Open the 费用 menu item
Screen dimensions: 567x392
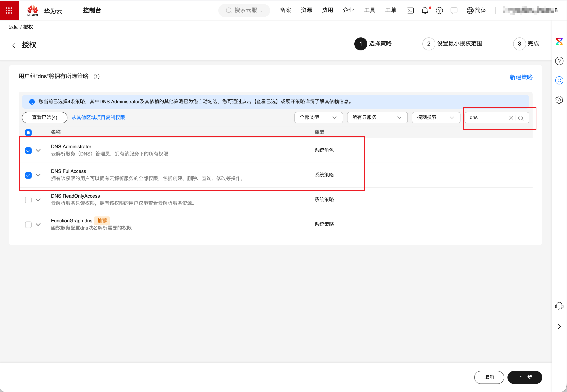[327, 10]
